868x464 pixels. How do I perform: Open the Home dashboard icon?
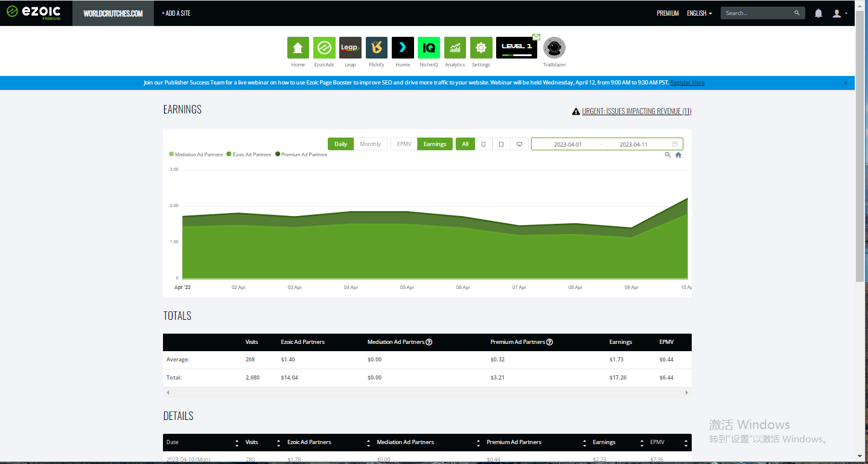[298, 48]
